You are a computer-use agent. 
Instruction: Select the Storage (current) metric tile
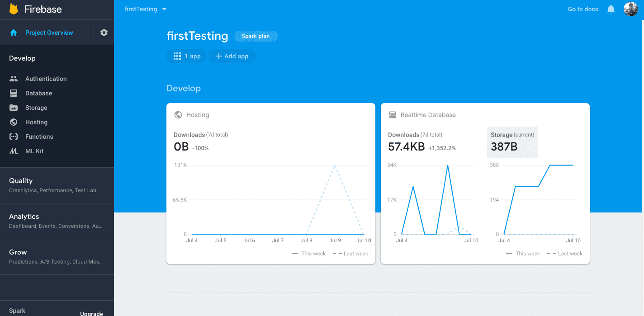point(512,142)
